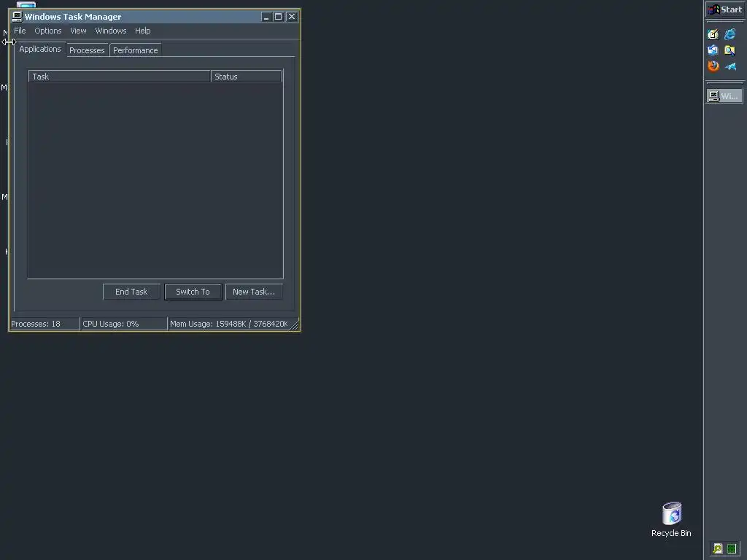Launch Internet Explorer from quick launch

coord(729,34)
